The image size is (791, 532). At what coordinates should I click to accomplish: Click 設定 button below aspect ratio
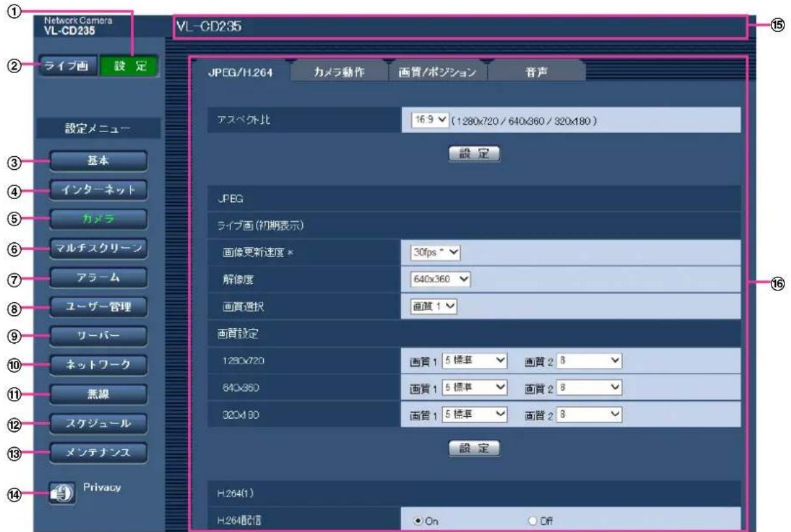pyautogui.click(x=475, y=154)
